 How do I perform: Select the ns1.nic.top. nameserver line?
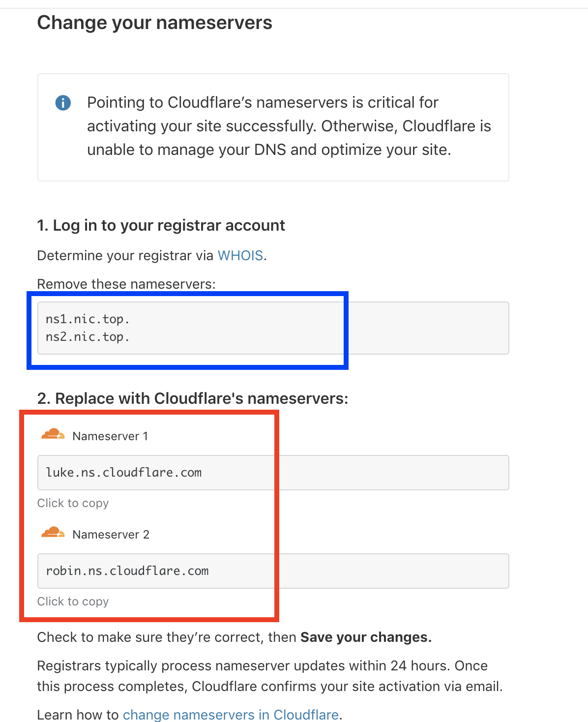(88, 319)
